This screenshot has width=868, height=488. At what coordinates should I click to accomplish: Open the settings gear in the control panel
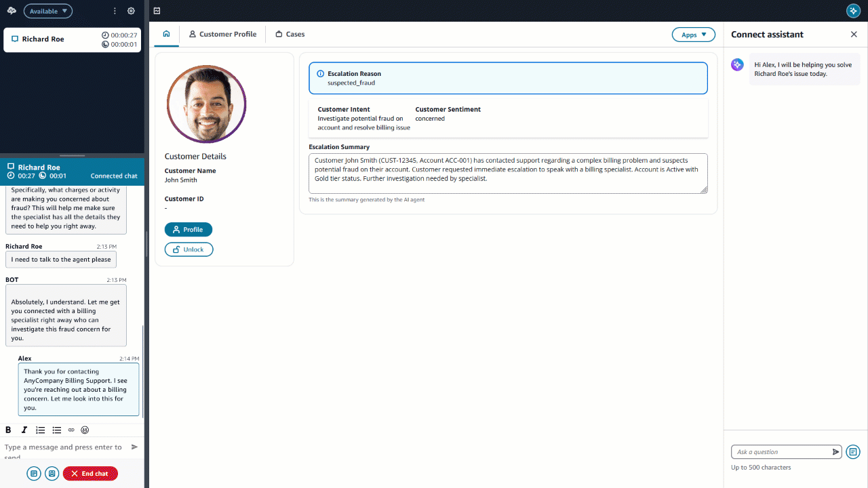click(x=131, y=11)
